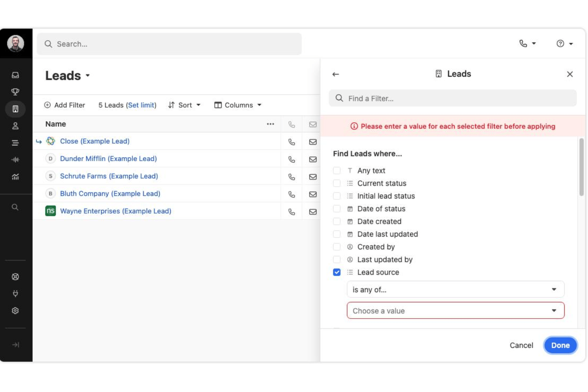588x392 pixels.
Task: Open the 'Choose a value' dropdown
Action: tap(455, 311)
